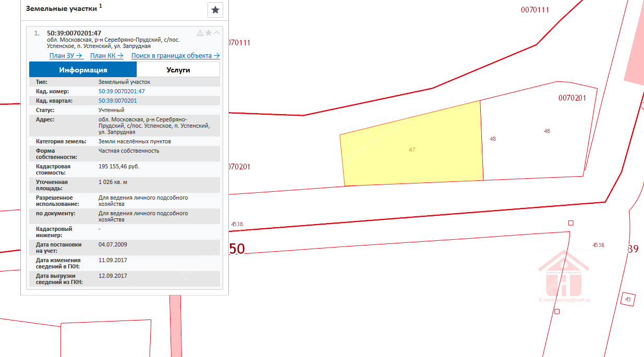Click the 0070111 quarter label at map top

[535, 10]
